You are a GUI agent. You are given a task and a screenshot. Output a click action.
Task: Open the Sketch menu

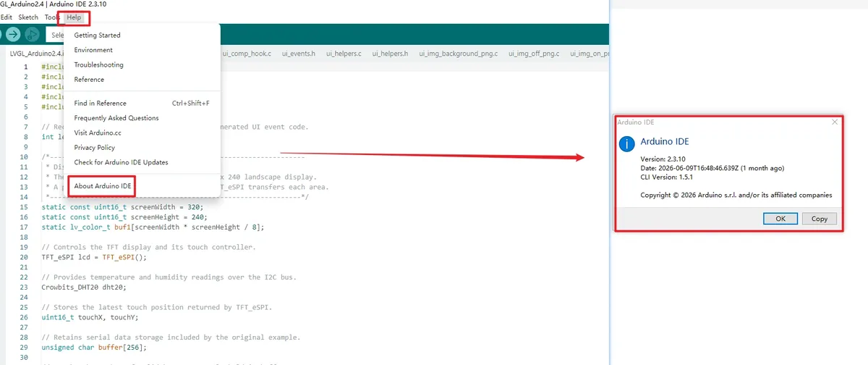[28, 17]
